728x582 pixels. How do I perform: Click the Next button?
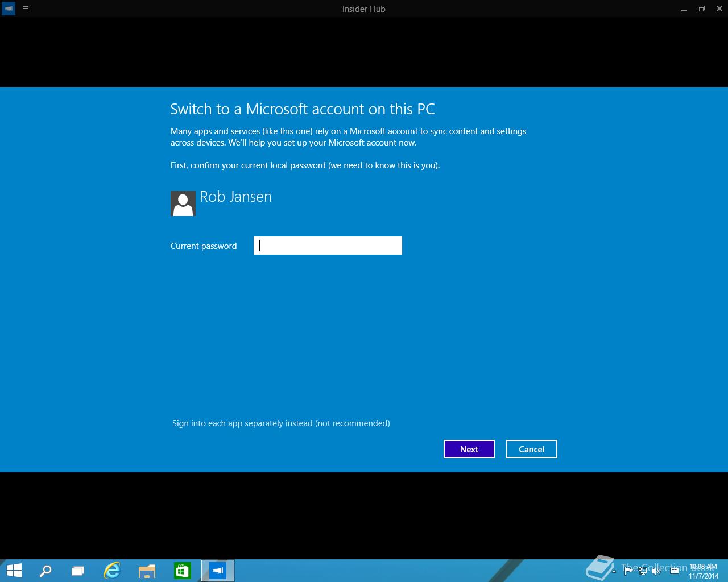[x=469, y=449]
